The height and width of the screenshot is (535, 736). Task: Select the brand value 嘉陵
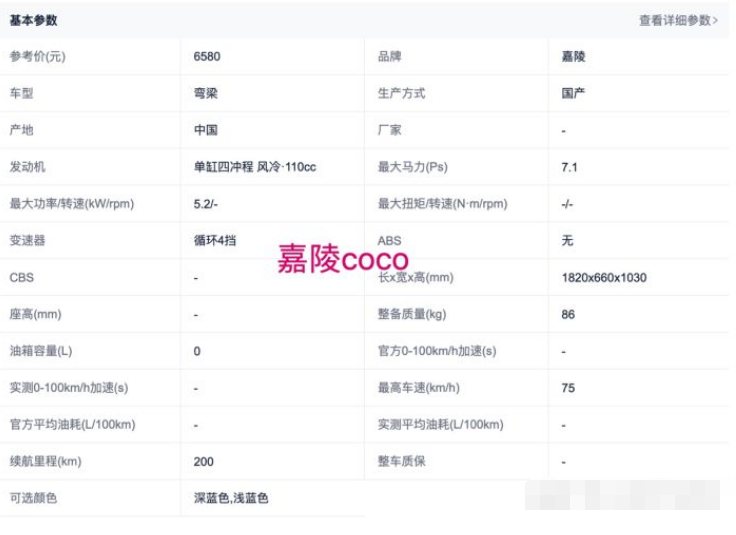click(573, 56)
